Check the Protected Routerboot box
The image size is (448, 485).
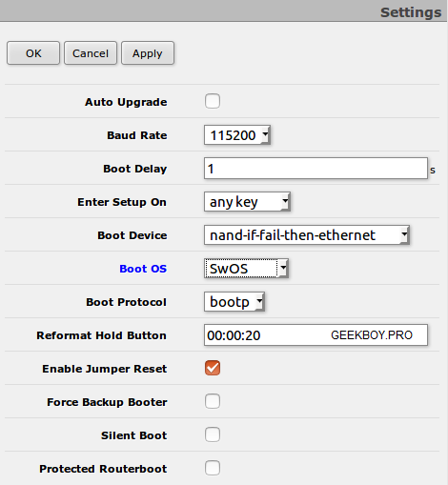point(213,468)
